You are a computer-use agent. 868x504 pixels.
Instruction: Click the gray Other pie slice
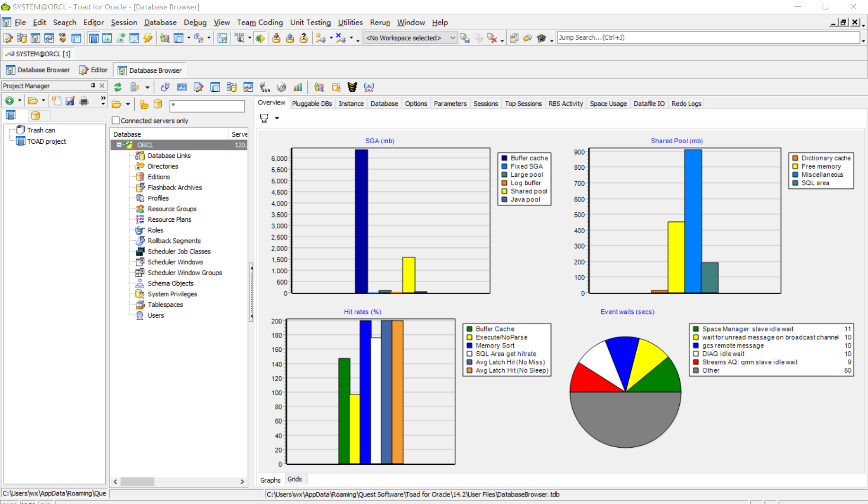pos(625,421)
